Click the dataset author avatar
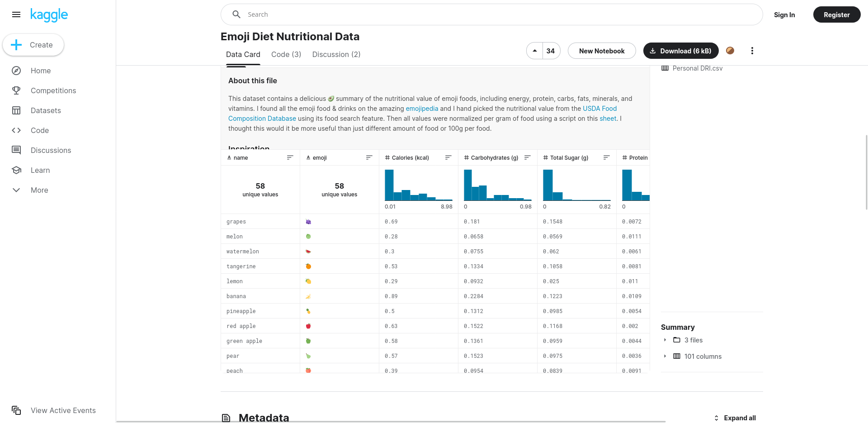Viewport: 868px width, 423px height. pyautogui.click(x=730, y=51)
